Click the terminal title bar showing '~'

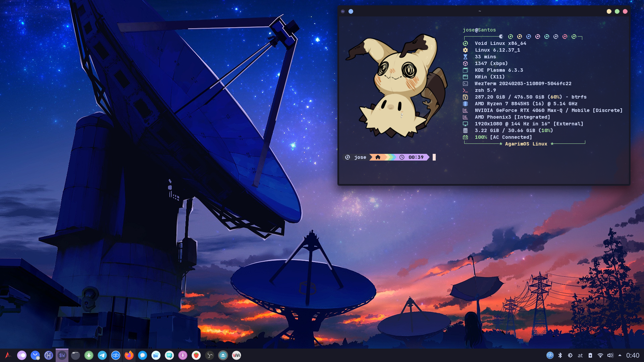tap(480, 11)
